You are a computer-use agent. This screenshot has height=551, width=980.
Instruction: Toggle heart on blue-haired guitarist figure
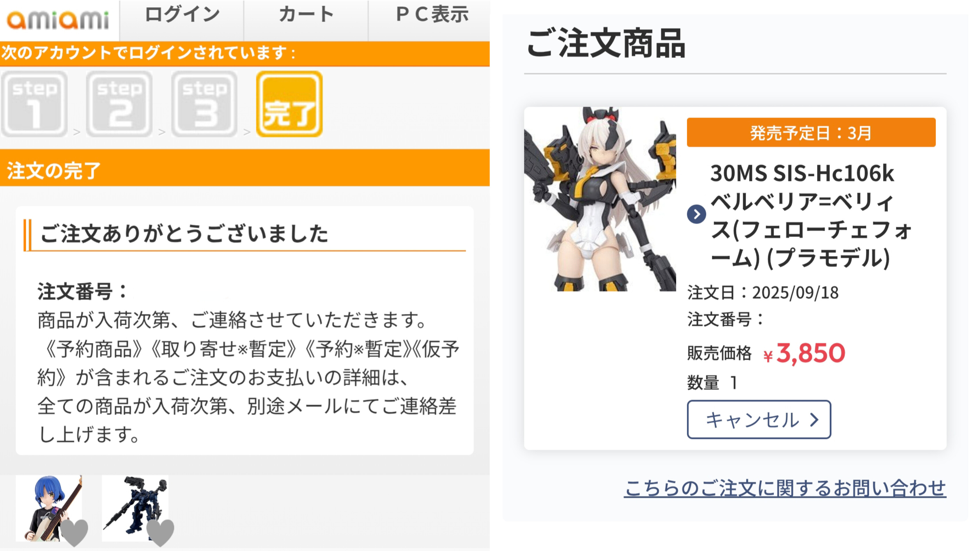coord(74,532)
